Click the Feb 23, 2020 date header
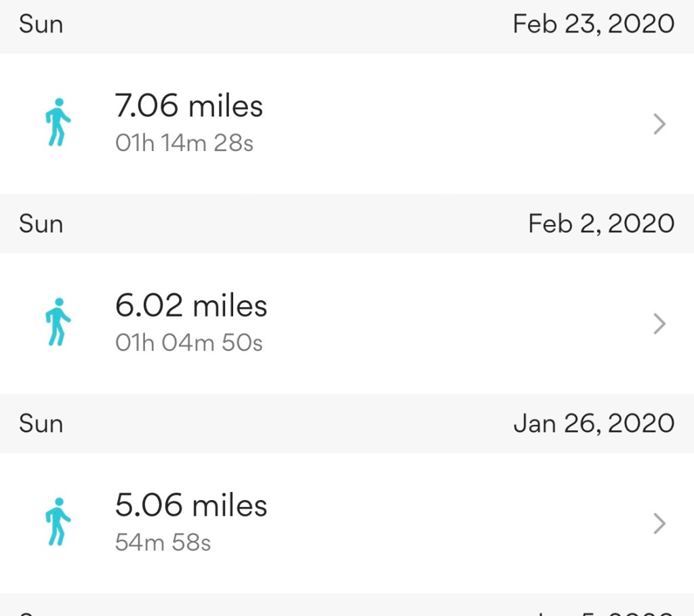 click(593, 24)
